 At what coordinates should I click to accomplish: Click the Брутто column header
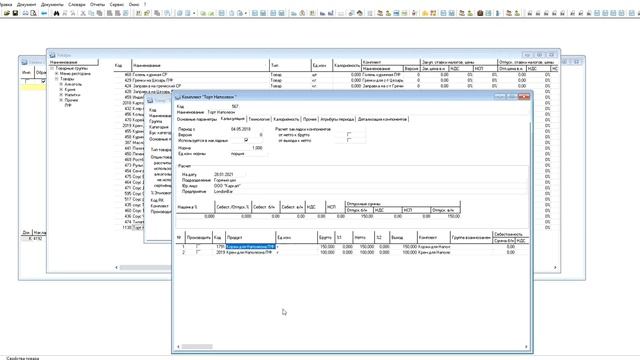pos(326,237)
